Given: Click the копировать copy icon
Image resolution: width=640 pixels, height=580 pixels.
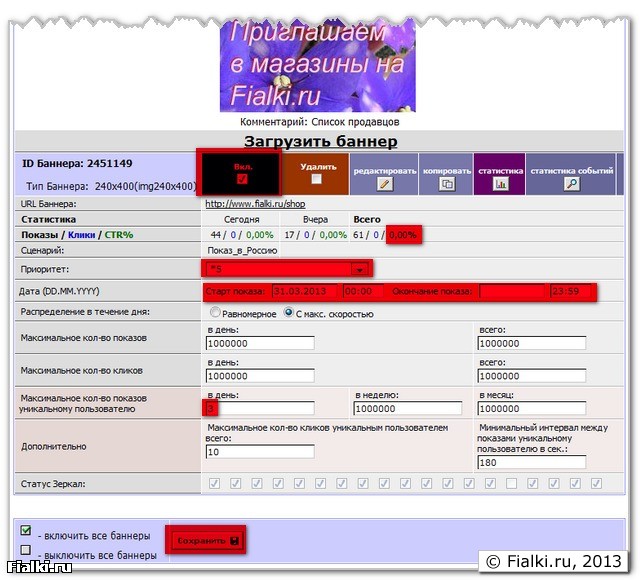Looking at the screenshot, I should tap(447, 184).
